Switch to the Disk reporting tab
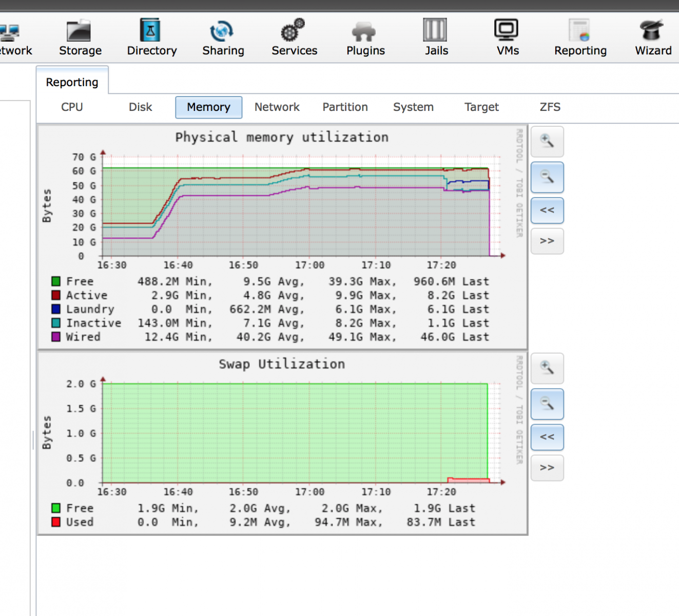The width and height of the screenshot is (679, 616). tap(140, 107)
